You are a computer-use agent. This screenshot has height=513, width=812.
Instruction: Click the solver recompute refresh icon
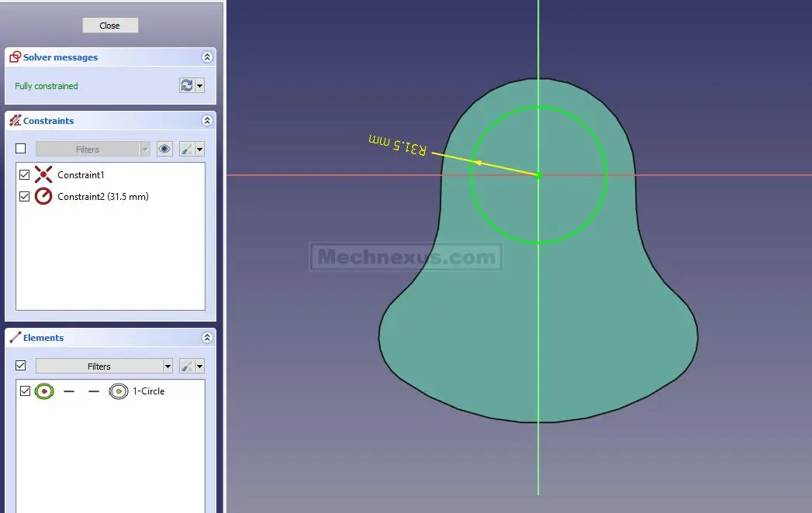(x=186, y=85)
